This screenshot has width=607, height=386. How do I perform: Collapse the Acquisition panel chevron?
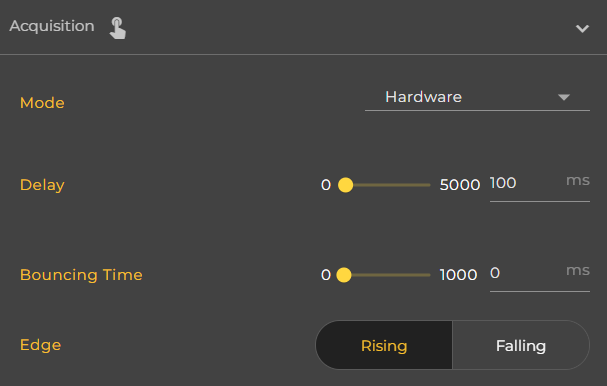(x=582, y=29)
